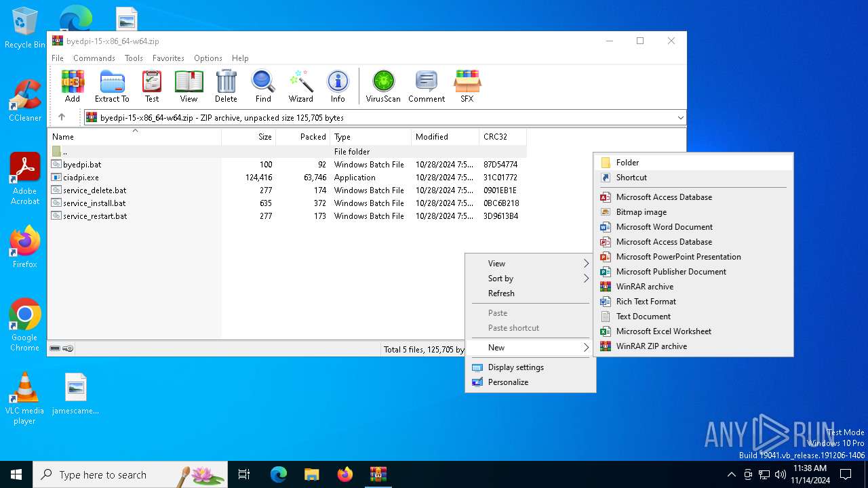Open Microsoft Edge in taskbar
Viewport: 868px width, 488px height.
tap(279, 474)
